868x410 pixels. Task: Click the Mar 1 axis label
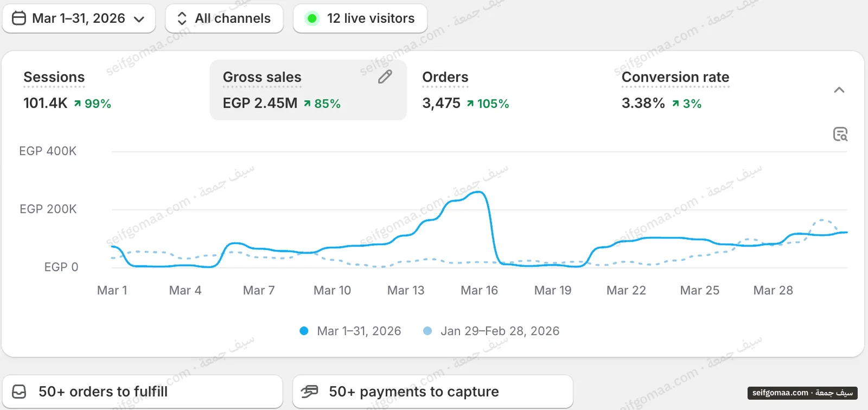tap(112, 291)
